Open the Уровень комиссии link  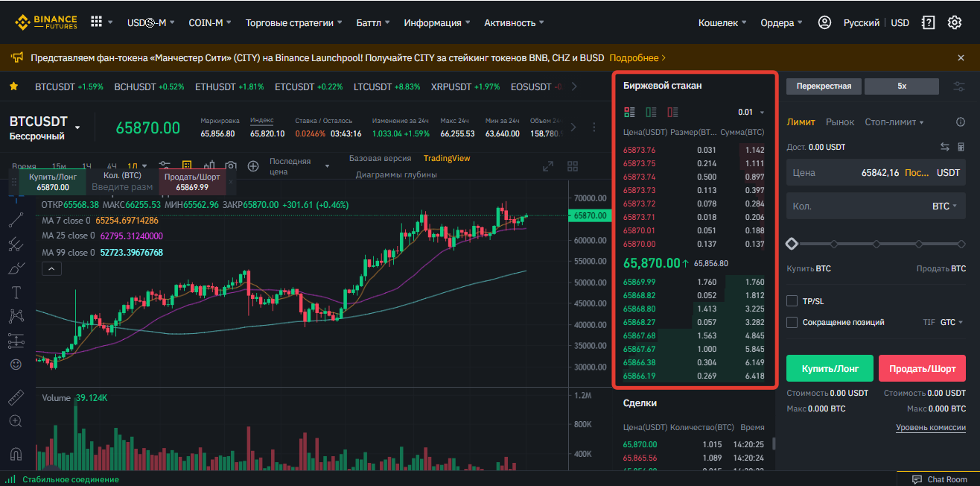pyautogui.click(x=931, y=427)
